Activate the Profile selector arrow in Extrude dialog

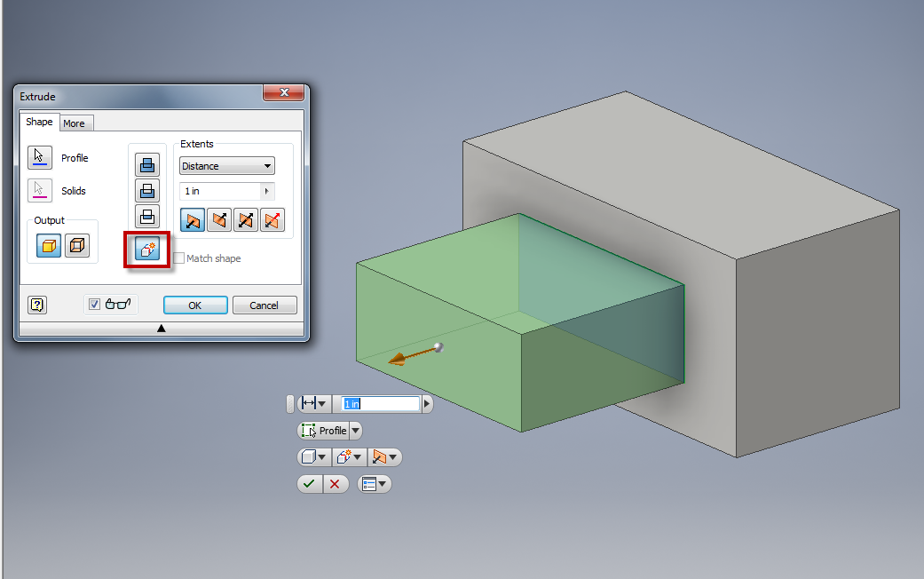click(39, 157)
